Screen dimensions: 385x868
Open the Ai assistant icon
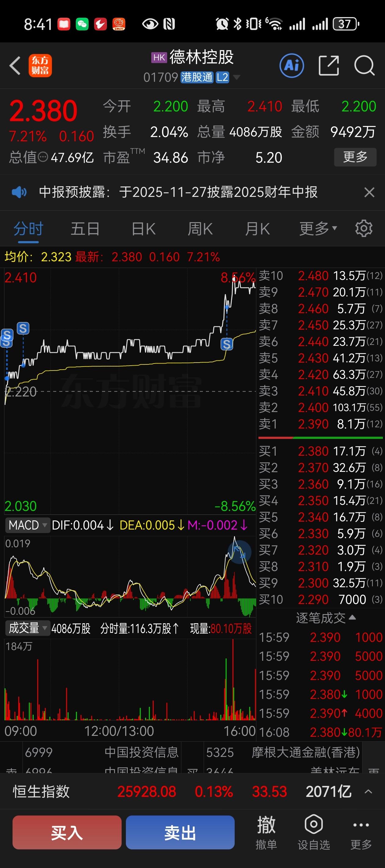coord(291,65)
